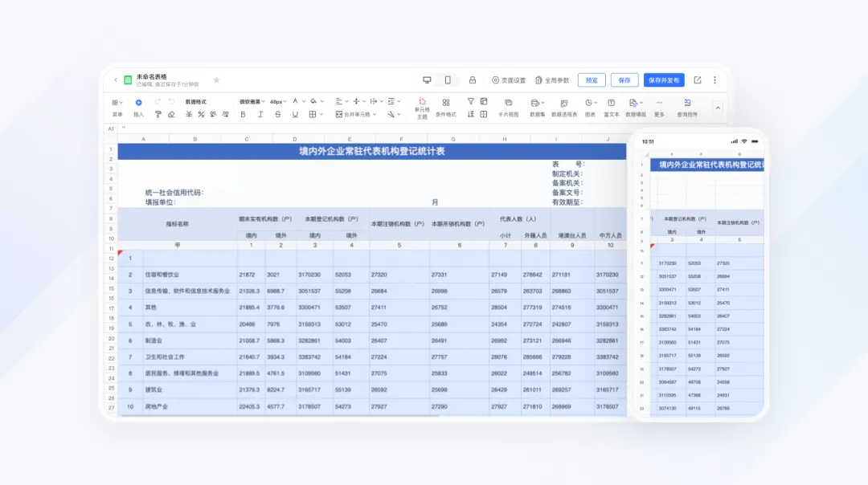Collapse the toolbar with the chevron

pyautogui.click(x=718, y=108)
